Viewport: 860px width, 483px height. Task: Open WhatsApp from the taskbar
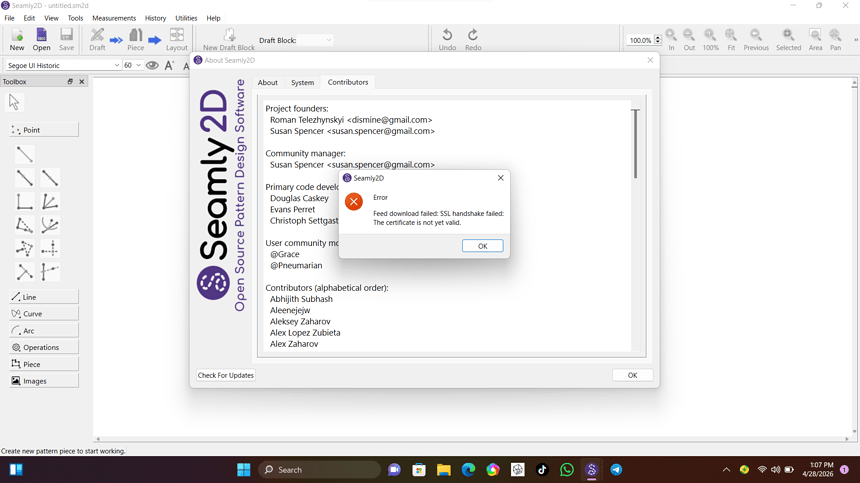click(567, 470)
